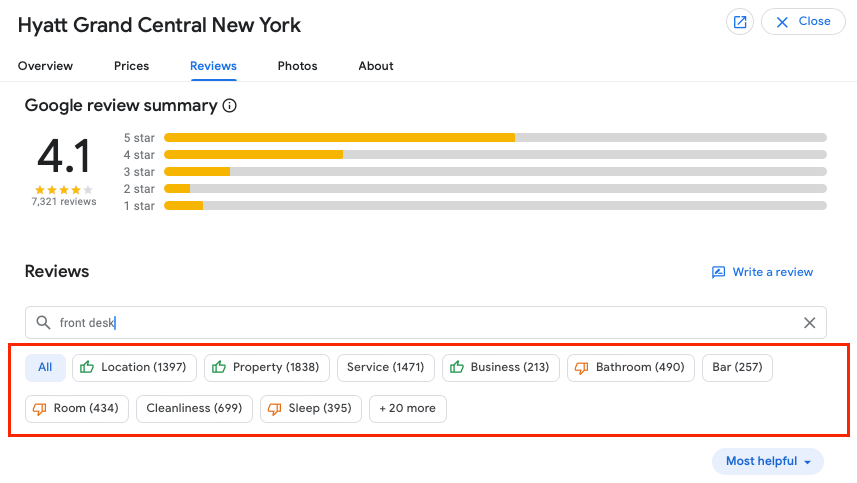Screen dimensions: 857x483
Task: Click the search magnifier icon
Action: point(43,322)
